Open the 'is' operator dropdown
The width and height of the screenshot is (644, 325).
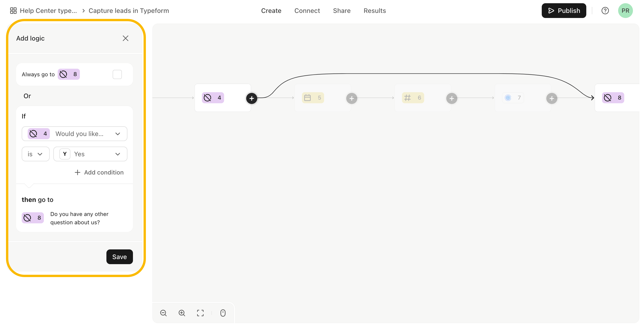click(36, 154)
